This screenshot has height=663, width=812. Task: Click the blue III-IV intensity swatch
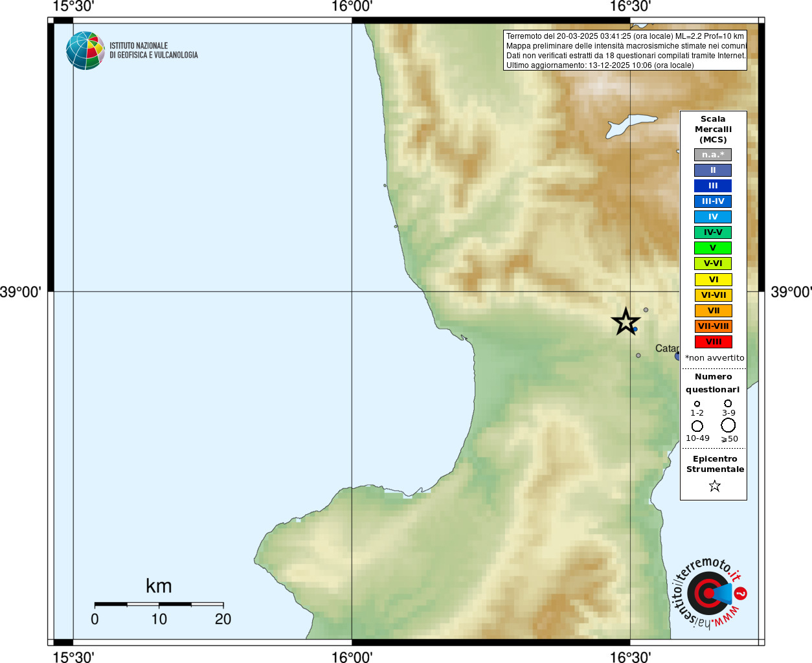[x=713, y=201]
